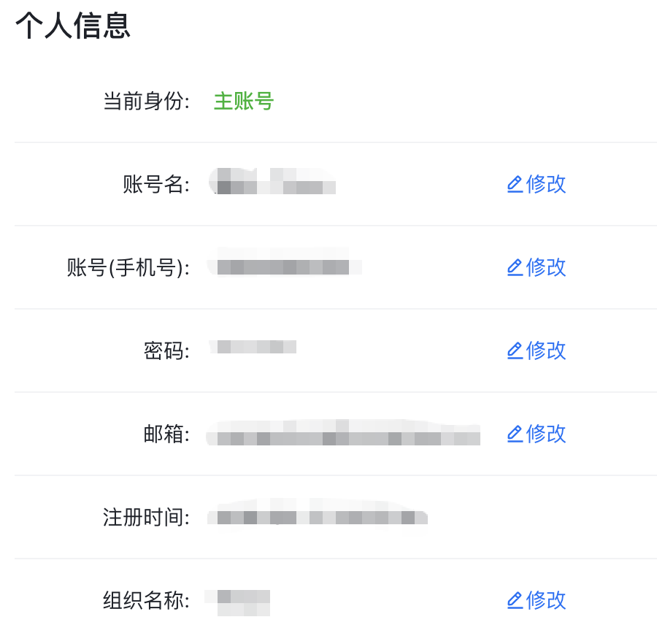Screen dimensions: 657x644
Task: Click the 个人信息 page heading
Action: pos(73,26)
